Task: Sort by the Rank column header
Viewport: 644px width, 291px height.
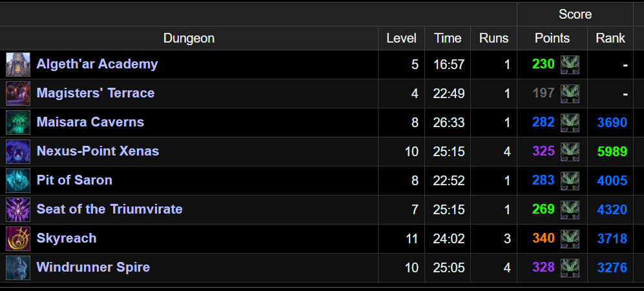Action: [x=610, y=38]
